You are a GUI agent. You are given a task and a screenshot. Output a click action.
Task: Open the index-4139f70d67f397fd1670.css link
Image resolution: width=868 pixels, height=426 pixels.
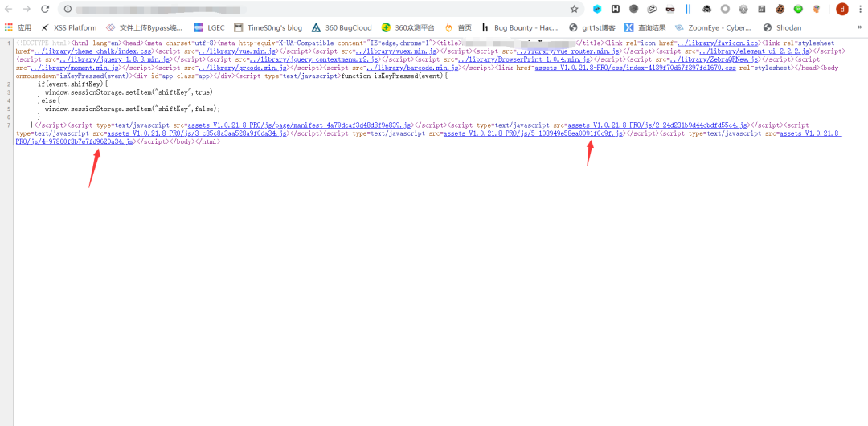coord(635,68)
